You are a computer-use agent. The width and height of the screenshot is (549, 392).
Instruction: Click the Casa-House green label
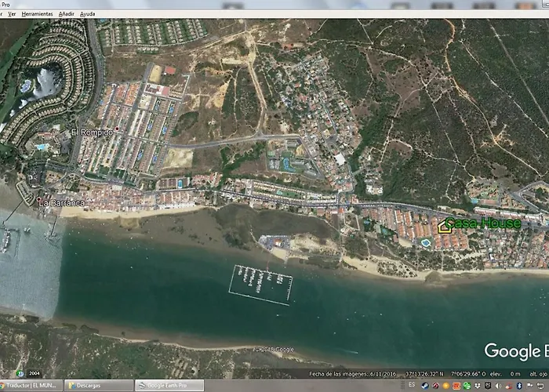click(483, 223)
